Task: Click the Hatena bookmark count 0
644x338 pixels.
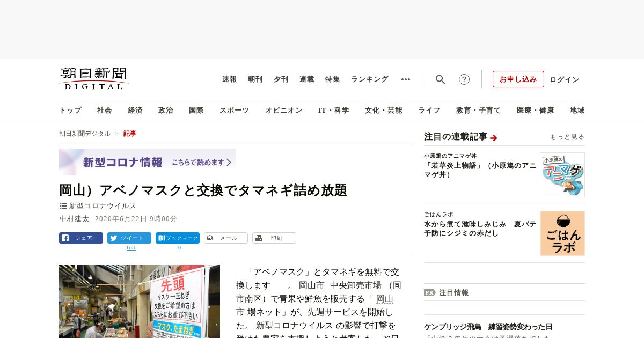Action: [179, 248]
